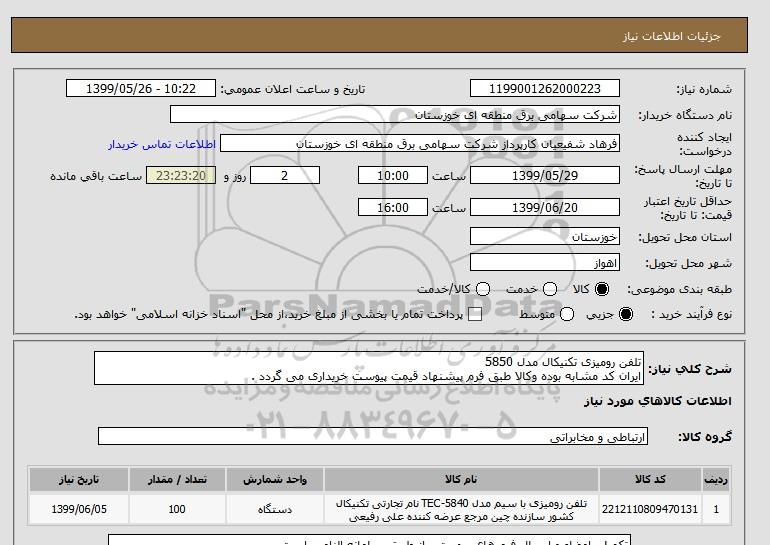Click product code 2212110809470131 cell
770x545 pixels.
[650, 509]
